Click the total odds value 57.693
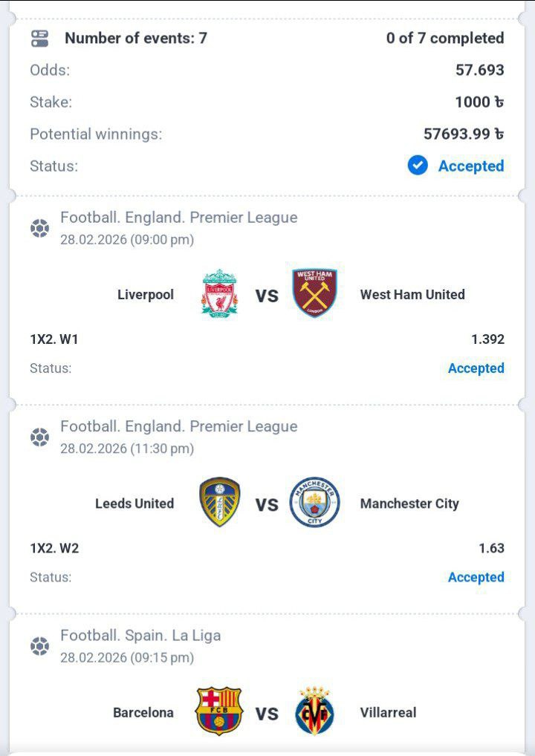The height and width of the screenshot is (756, 535). [479, 71]
